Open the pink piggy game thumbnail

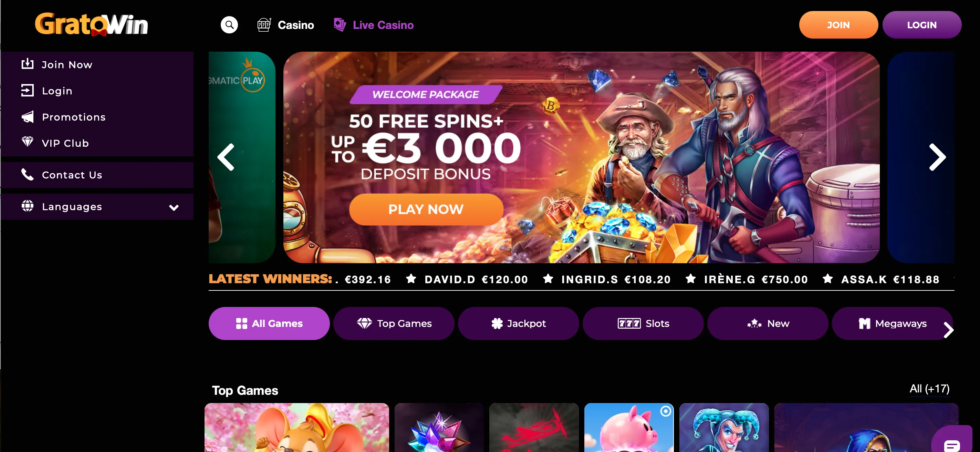[628, 428]
